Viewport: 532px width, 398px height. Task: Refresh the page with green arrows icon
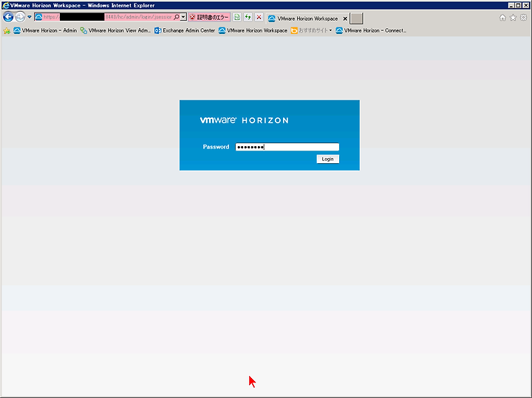[248, 17]
